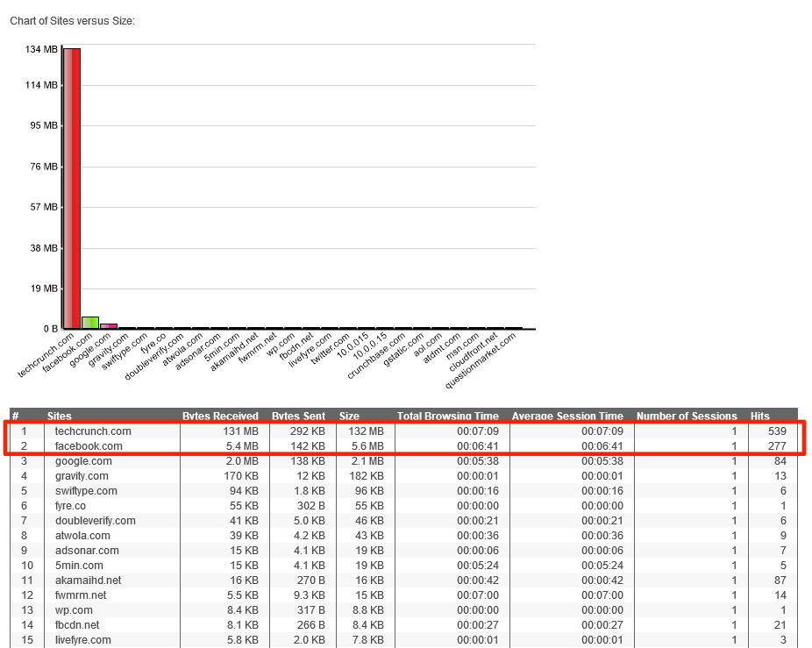
Task: Click the 539 hits value
Action: click(x=777, y=431)
